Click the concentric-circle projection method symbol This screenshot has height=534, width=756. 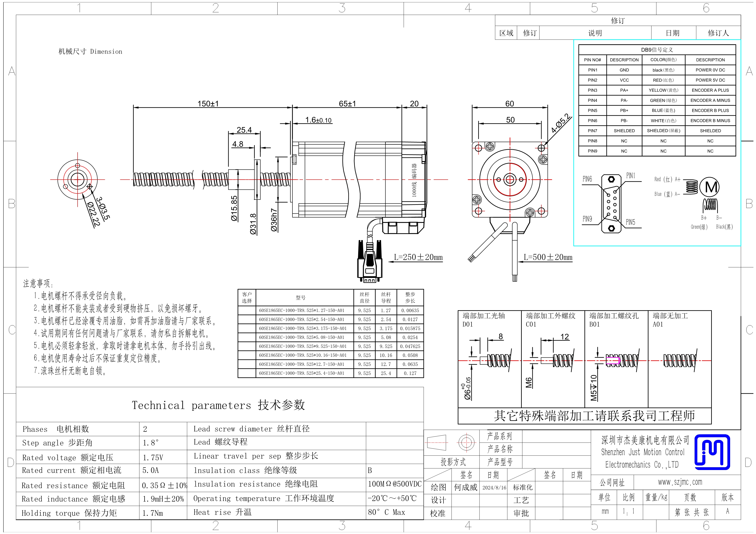point(466,442)
